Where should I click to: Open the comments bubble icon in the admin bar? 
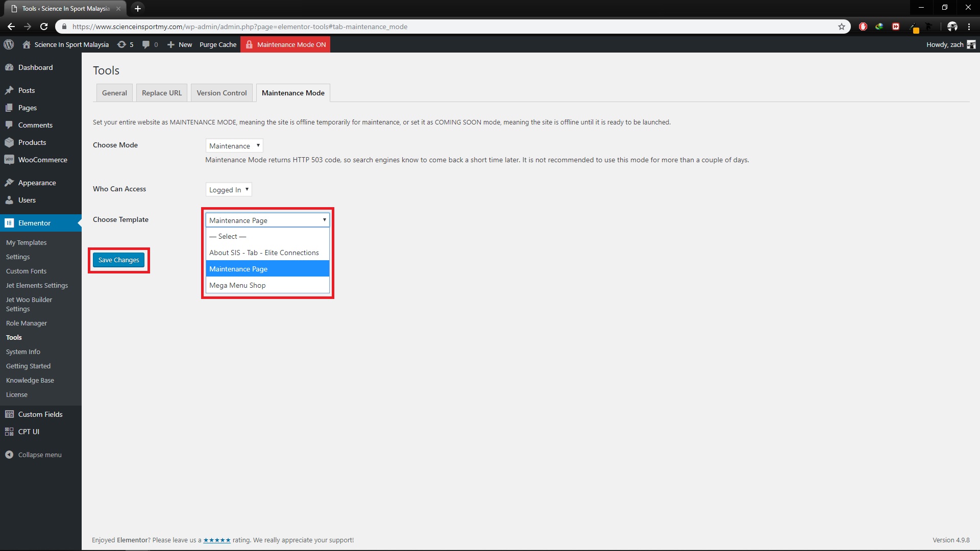(146, 44)
